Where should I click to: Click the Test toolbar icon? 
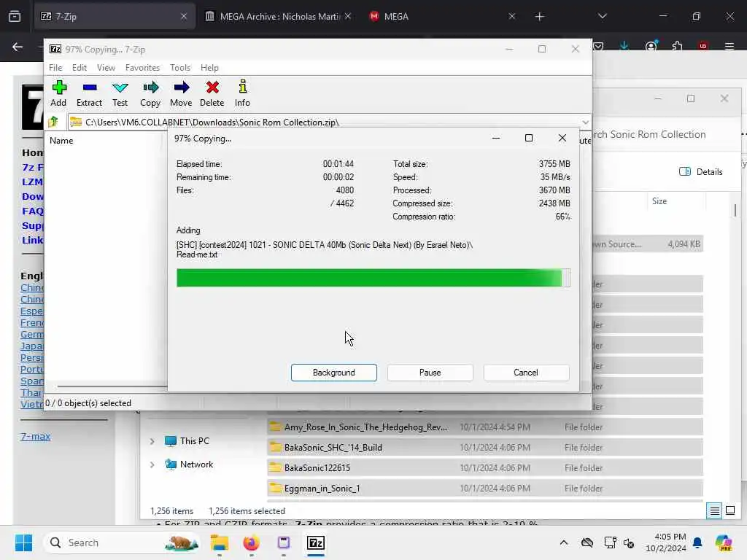point(120,94)
